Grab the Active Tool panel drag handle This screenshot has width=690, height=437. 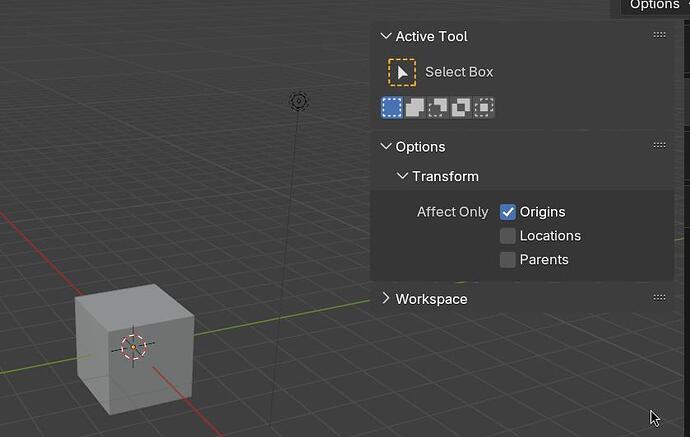(659, 35)
